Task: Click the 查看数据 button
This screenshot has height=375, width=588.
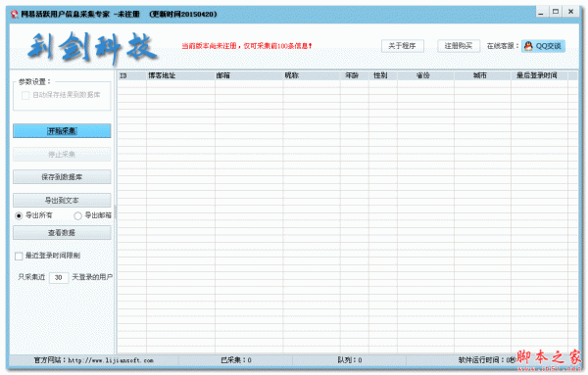Action: click(62, 233)
